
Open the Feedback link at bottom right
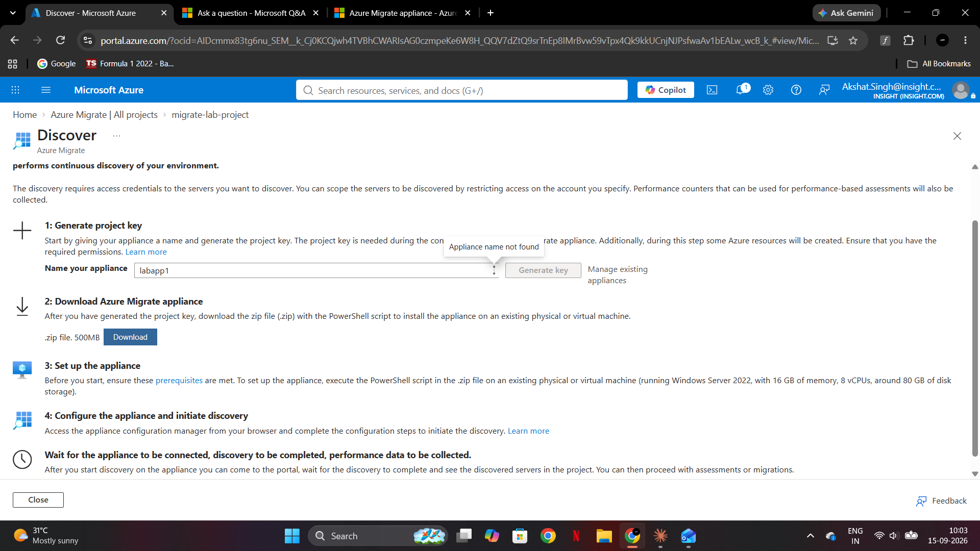click(942, 501)
